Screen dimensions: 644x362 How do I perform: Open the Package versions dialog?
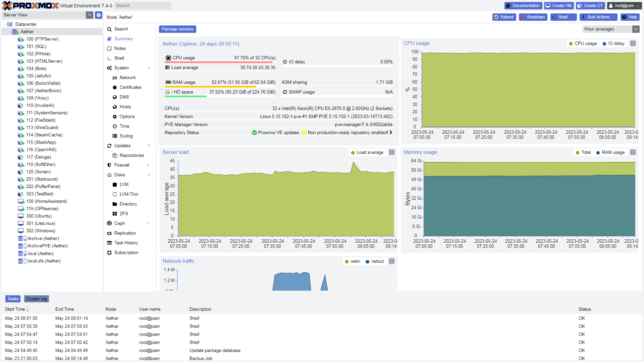[x=177, y=29]
